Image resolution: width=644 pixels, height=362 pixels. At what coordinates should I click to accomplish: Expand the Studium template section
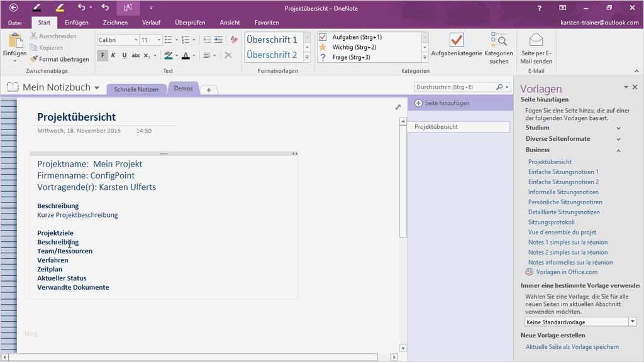[618, 127]
